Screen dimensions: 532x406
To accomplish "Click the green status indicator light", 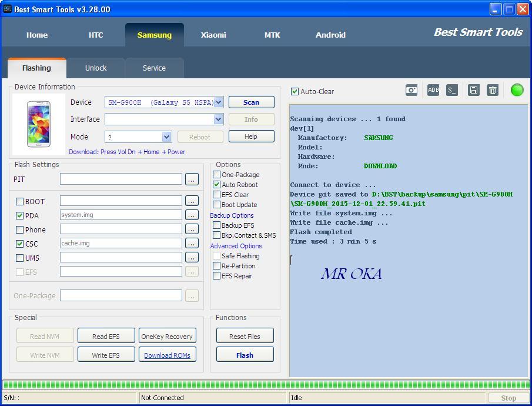I will point(517,90).
